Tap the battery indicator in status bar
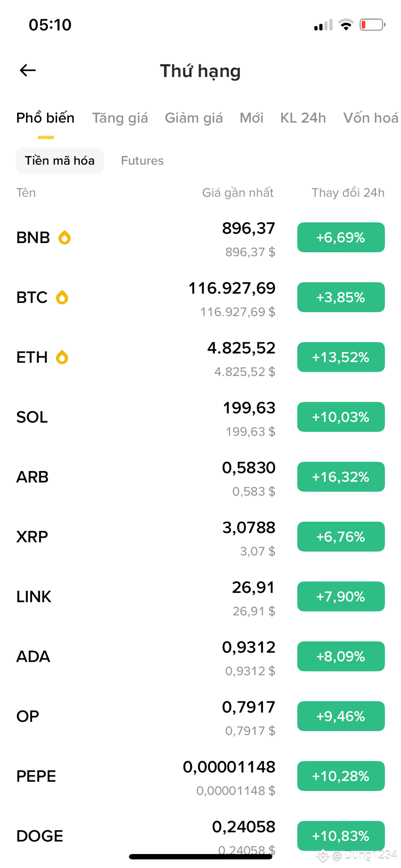401x868 pixels. 372,25
